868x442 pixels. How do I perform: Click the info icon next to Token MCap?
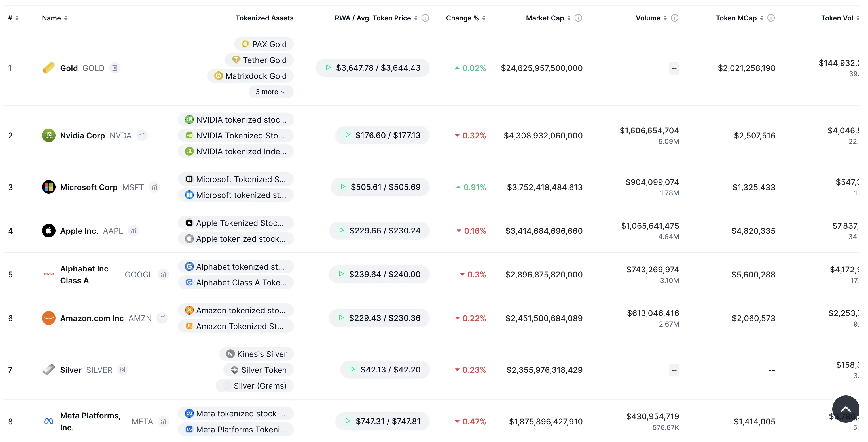(x=771, y=18)
